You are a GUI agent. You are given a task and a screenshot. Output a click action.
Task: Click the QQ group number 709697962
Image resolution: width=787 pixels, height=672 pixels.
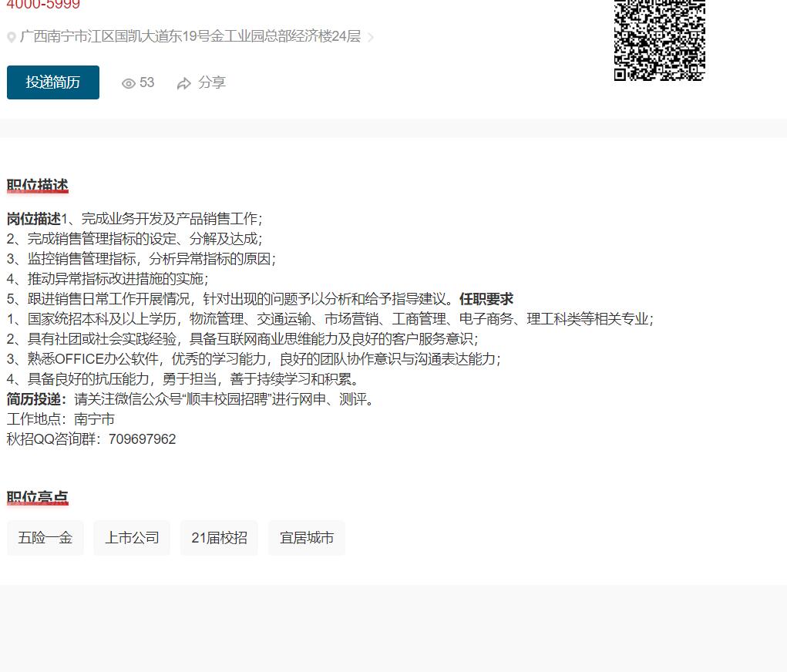tap(142, 439)
